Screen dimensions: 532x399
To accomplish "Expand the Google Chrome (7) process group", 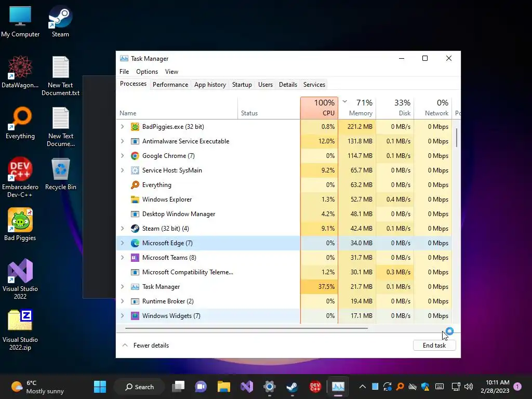I will 123,156.
